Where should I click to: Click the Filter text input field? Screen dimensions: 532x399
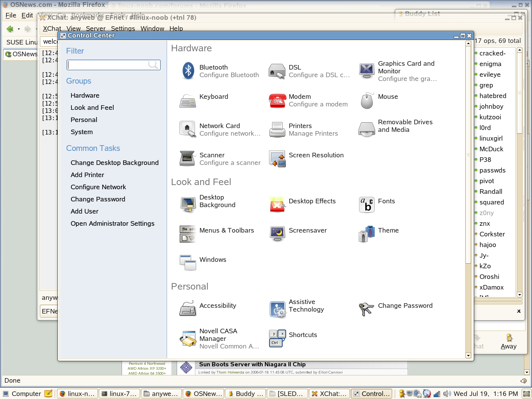coord(114,65)
